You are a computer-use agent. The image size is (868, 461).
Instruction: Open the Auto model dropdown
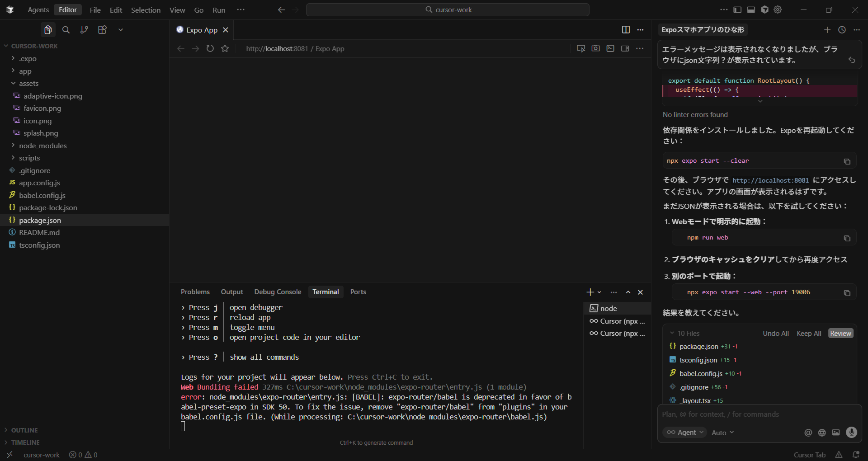[722, 433]
